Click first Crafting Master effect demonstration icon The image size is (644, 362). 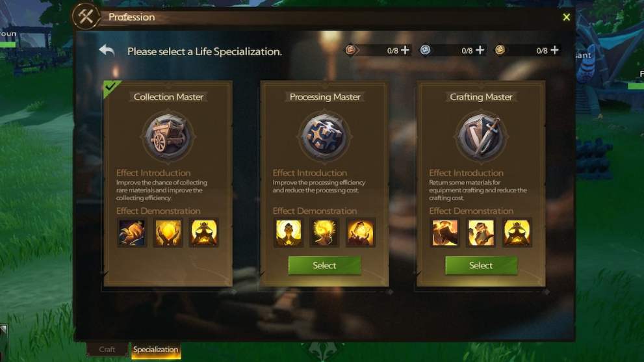444,233
